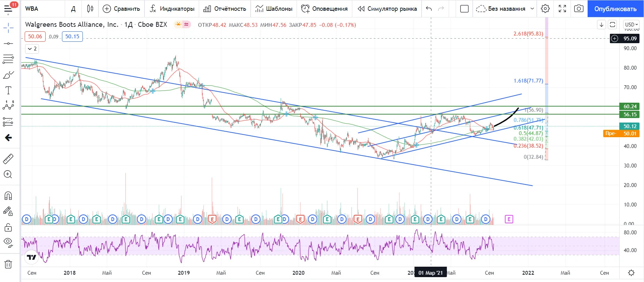Viewport: 644px width, 282px height.
Task: Open the patterns drawing tool
Action: (8, 105)
